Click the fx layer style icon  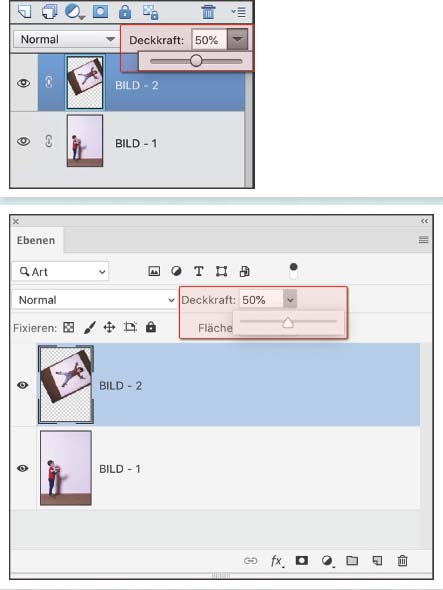pos(277,561)
